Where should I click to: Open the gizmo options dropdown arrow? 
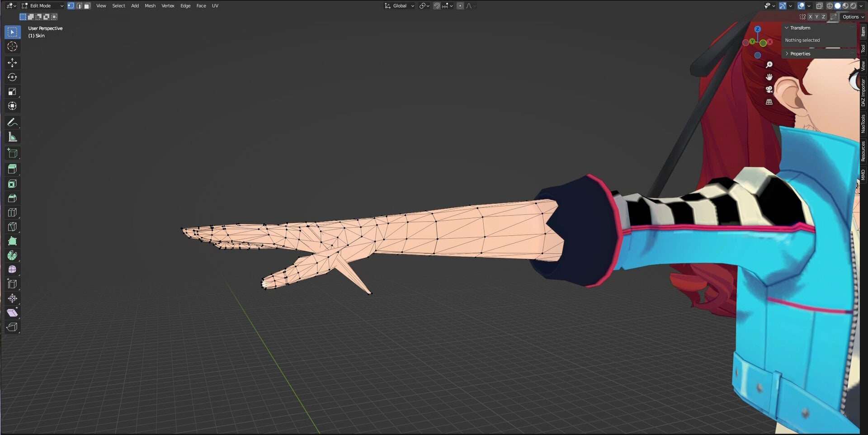click(790, 6)
